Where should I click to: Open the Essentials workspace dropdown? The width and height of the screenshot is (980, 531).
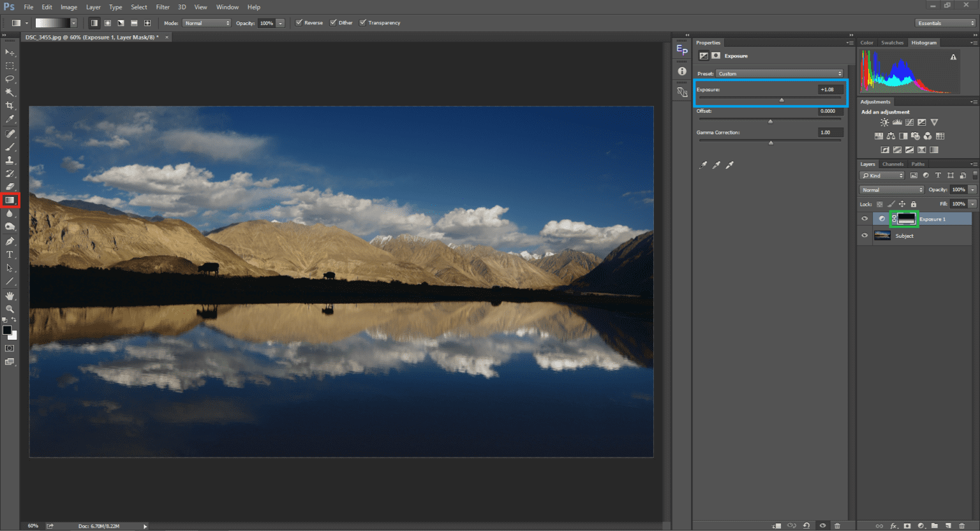946,23
